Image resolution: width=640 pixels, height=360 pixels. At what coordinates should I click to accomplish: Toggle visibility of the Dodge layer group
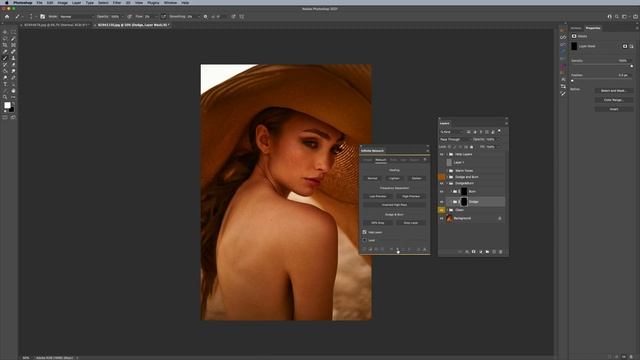tap(442, 202)
